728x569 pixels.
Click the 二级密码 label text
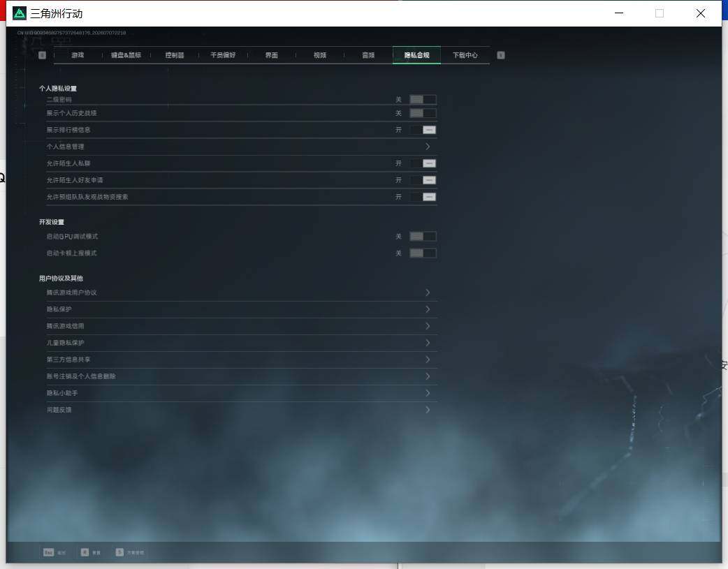(59, 99)
